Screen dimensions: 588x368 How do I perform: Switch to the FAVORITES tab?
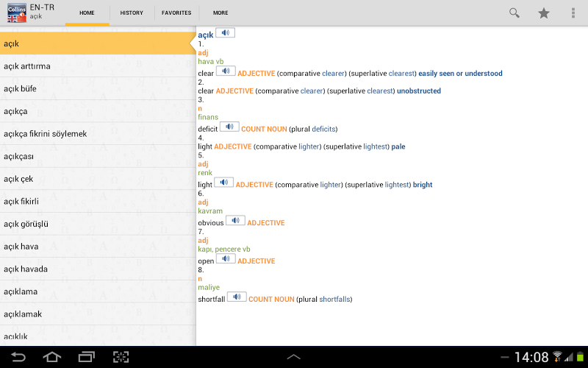(176, 13)
